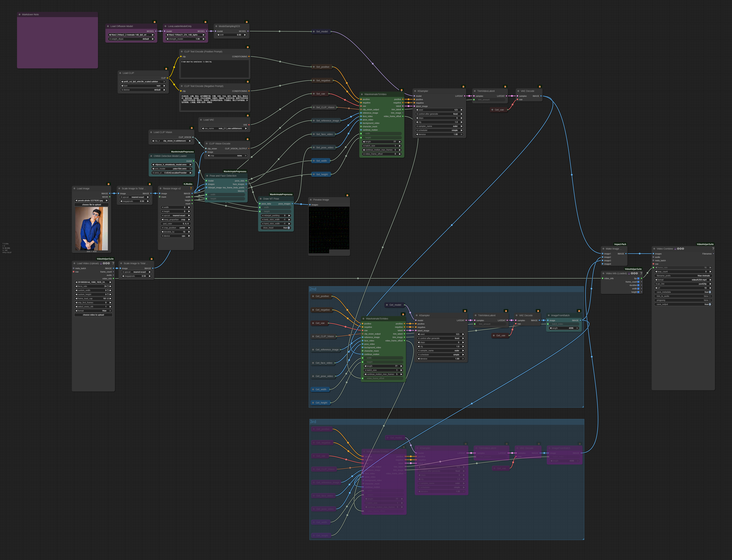Screen dimensions: 732x560
Task: Click choose file to upload button
Action: coord(92,205)
